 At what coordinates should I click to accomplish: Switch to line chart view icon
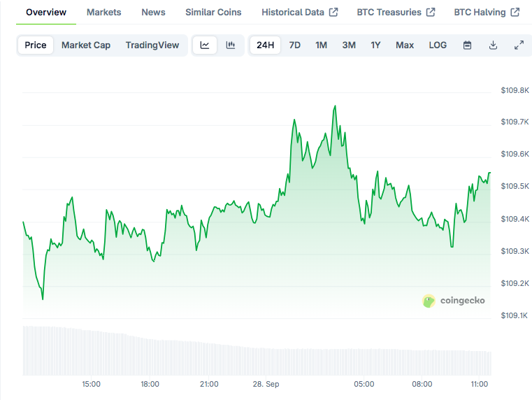pyautogui.click(x=205, y=45)
